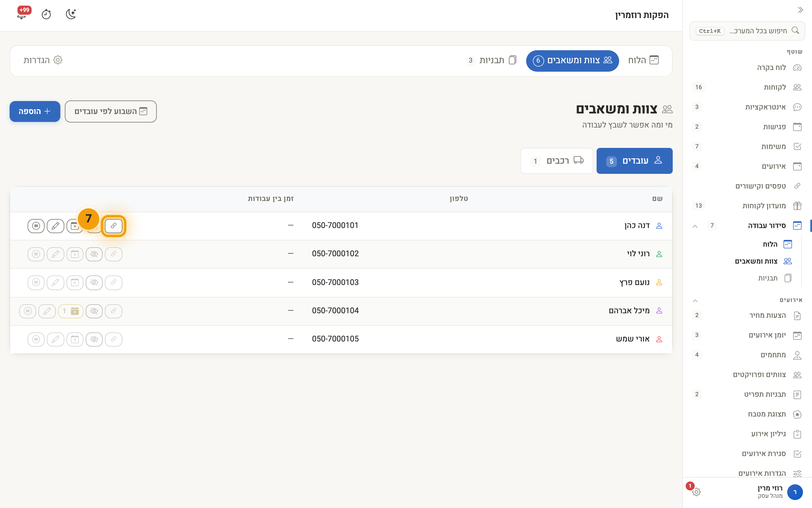The image size is (812, 508).
Task: Toggle visibility eye for אורי שמש
Action: coord(94,339)
